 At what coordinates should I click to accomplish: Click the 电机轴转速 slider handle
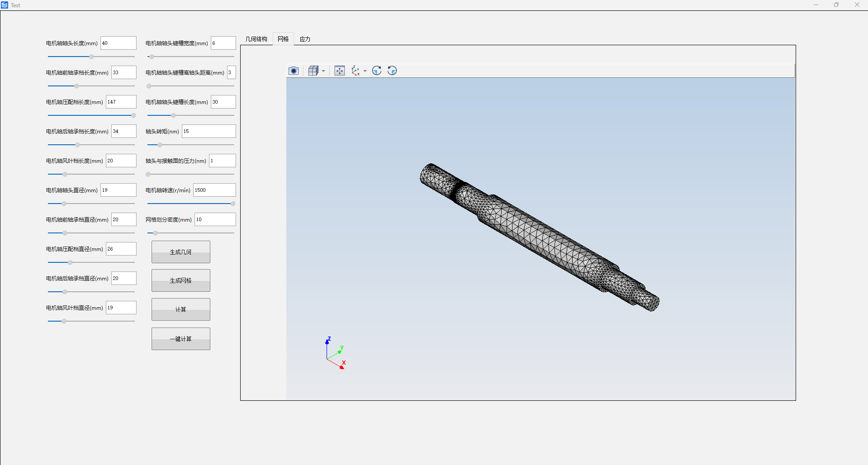pyautogui.click(x=233, y=204)
